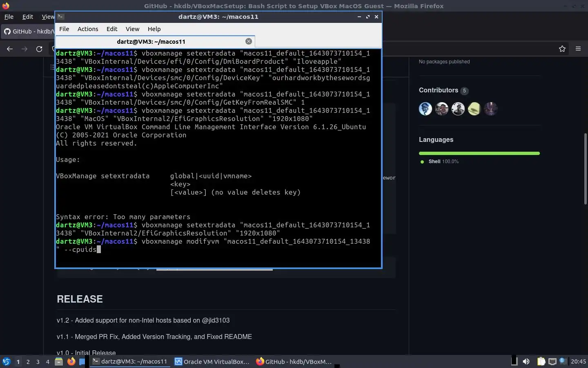Screen dimensions: 588x368
Task: Open the network tray icon
Action: 552,361
